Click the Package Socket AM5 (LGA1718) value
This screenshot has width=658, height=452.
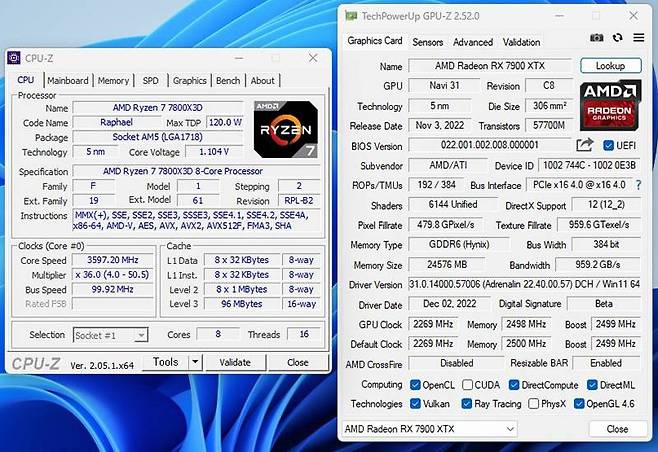pos(158,137)
